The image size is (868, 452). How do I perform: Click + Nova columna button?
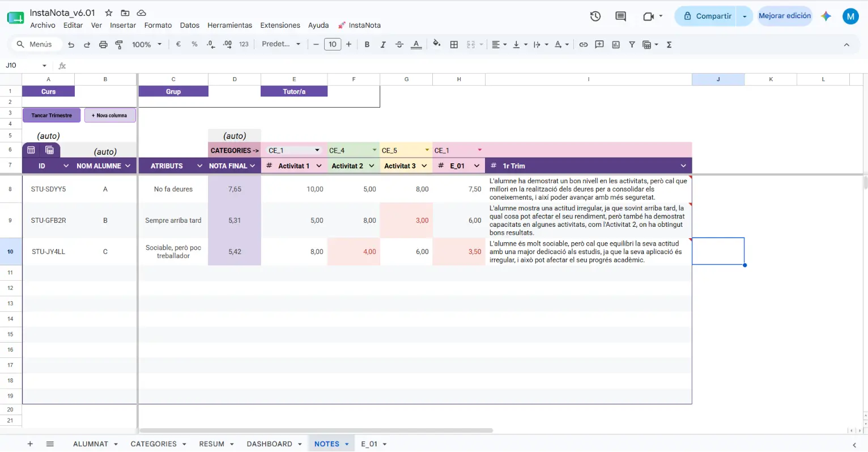point(110,115)
